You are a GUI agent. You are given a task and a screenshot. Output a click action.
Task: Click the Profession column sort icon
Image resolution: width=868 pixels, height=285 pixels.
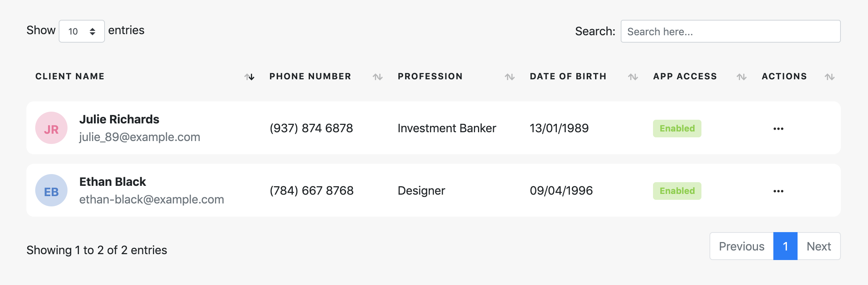pyautogui.click(x=510, y=77)
